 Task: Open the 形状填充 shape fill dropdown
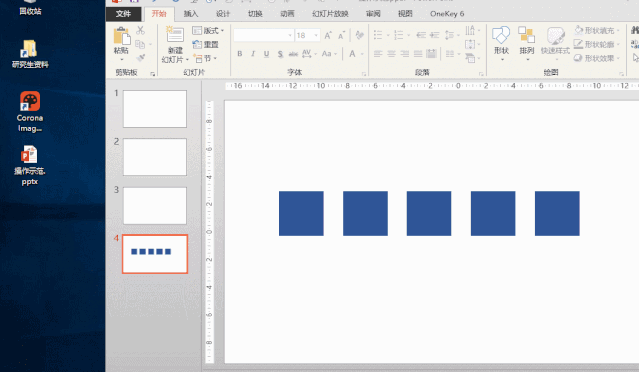[x=597, y=30]
